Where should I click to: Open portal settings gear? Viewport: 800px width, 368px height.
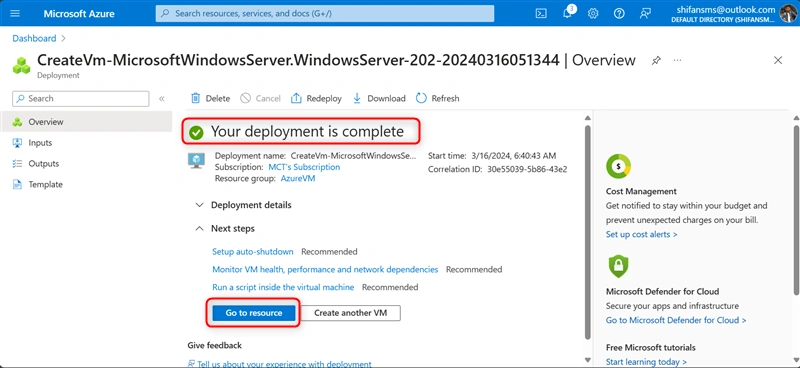click(x=593, y=14)
